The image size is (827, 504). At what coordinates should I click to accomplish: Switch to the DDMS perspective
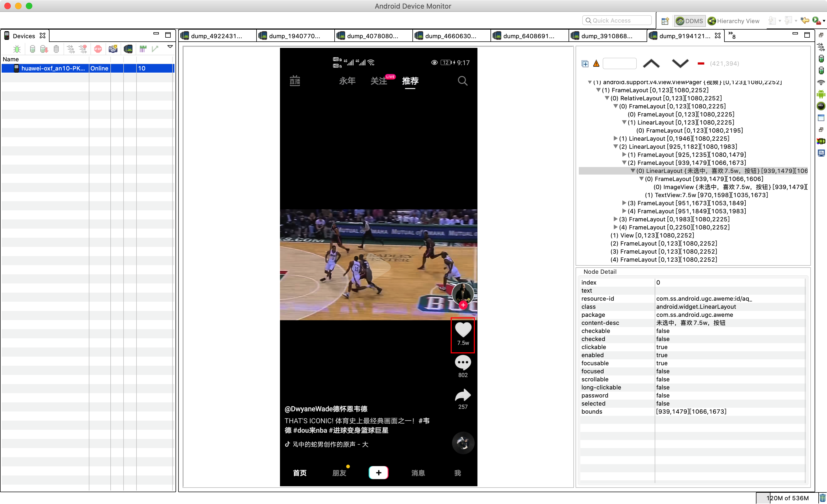pos(690,21)
